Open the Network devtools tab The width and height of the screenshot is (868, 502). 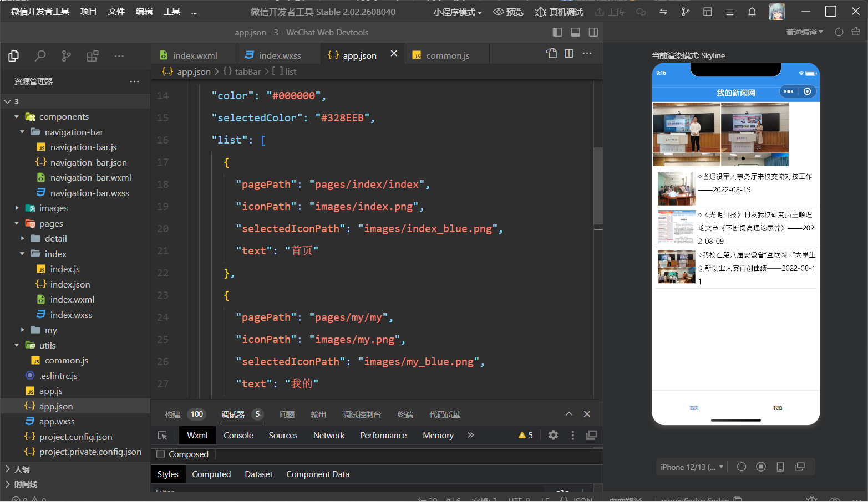(329, 436)
